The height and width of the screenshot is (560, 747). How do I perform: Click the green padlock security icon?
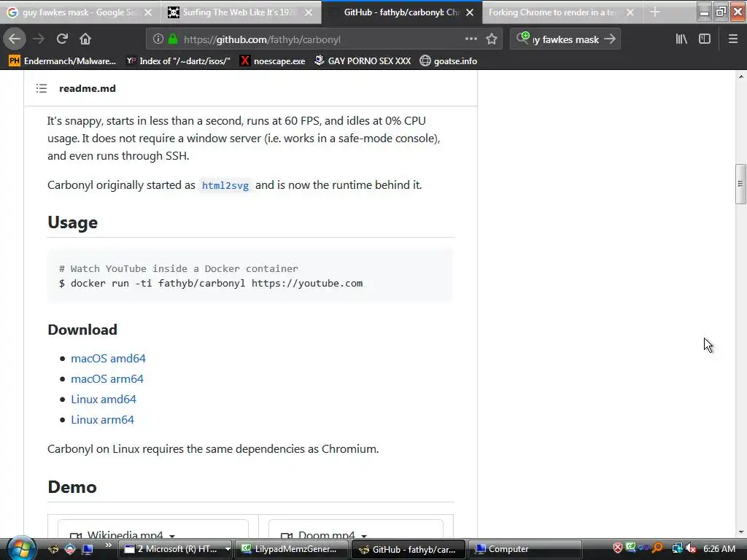[x=173, y=39]
